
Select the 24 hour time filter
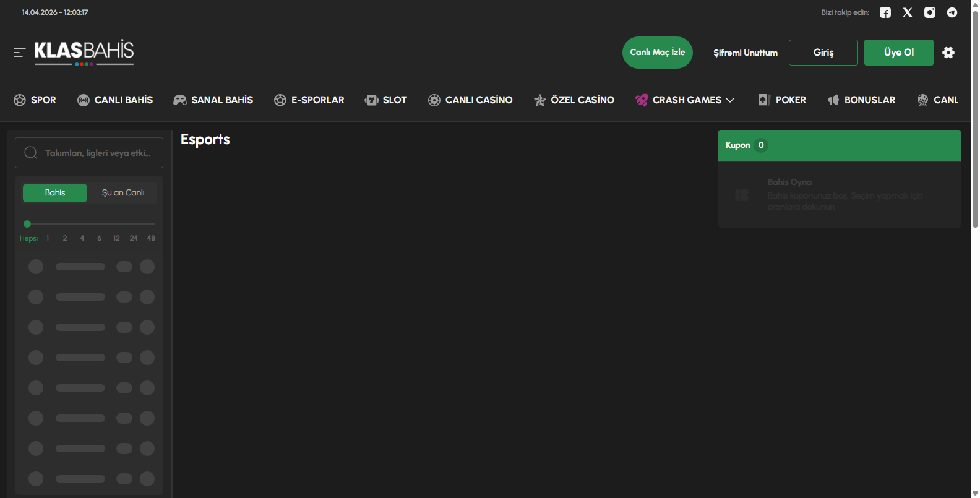134,238
